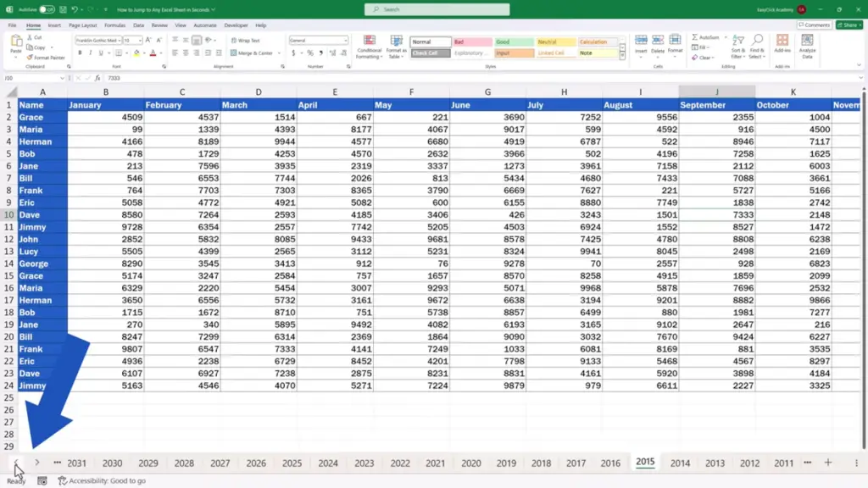Screen dimensions: 868x488
Task: Select cell containing 9944 under March
Action: 259,141
